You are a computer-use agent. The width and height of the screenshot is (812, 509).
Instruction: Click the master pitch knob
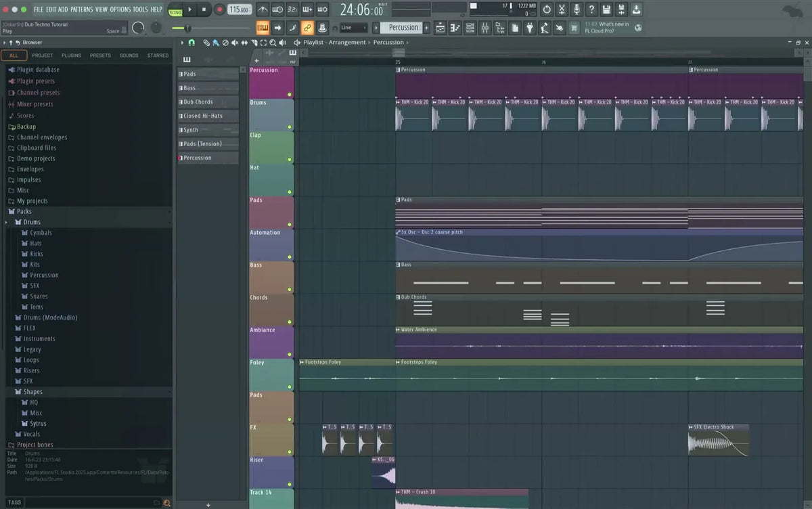(x=156, y=28)
